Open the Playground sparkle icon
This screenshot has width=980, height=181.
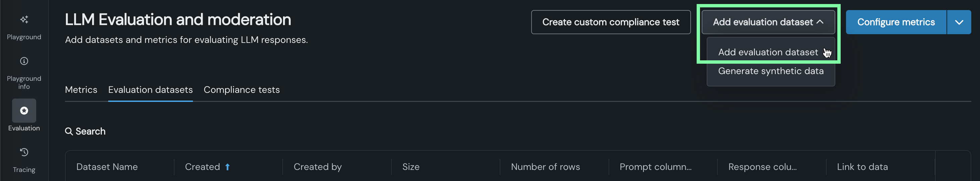[x=24, y=19]
